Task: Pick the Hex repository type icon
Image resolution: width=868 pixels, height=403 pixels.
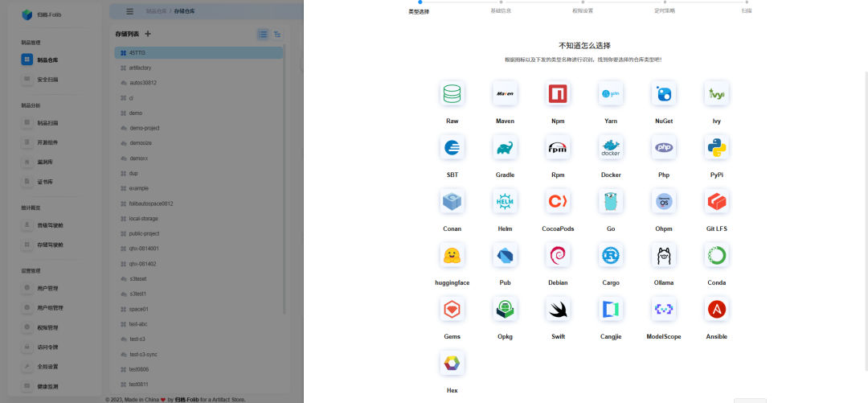Action: (452, 363)
